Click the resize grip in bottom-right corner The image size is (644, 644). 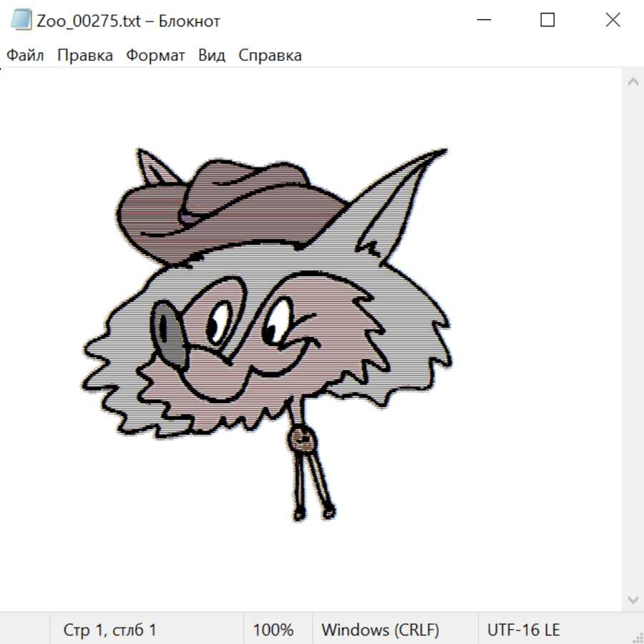click(637, 637)
